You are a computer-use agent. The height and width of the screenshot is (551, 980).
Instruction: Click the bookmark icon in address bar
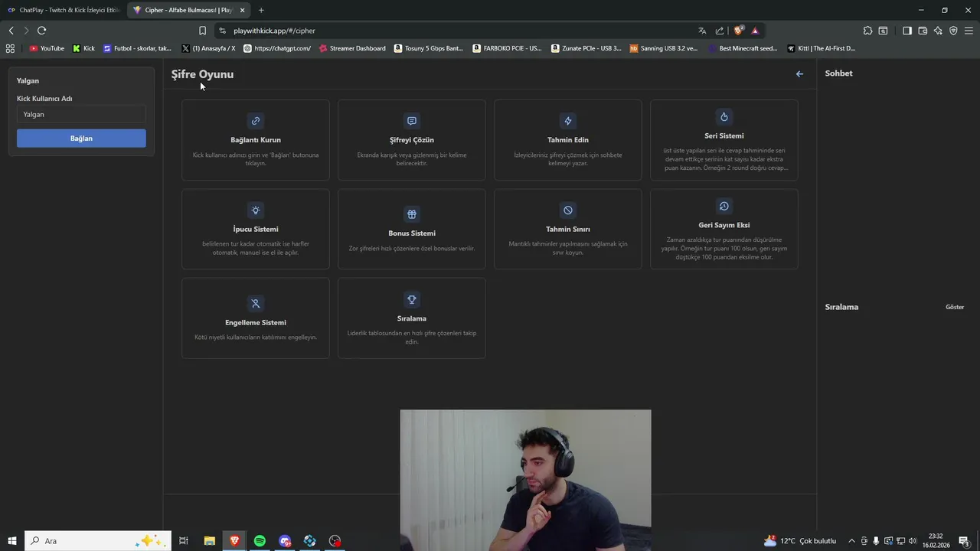click(x=202, y=31)
